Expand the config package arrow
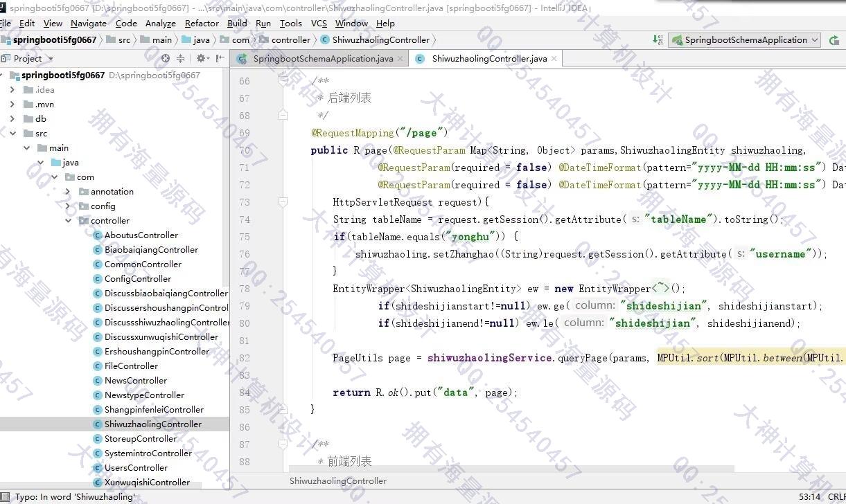 [x=69, y=206]
